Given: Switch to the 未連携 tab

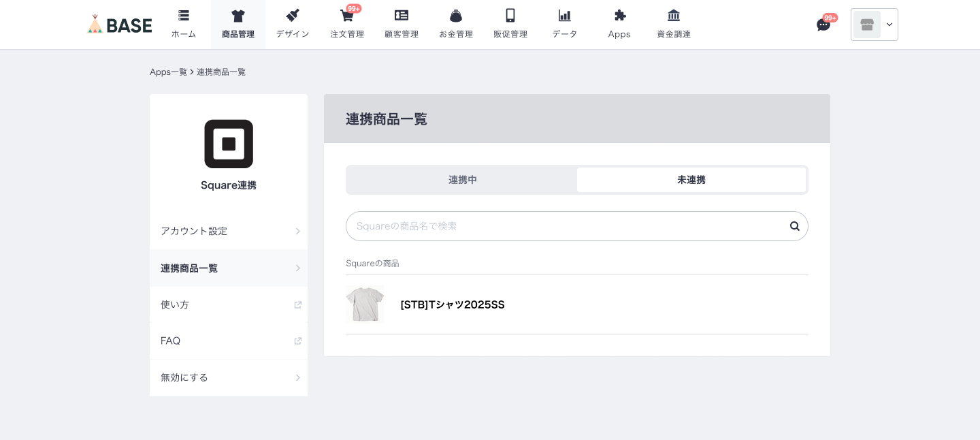Looking at the screenshot, I should click(x=691, y=180).
